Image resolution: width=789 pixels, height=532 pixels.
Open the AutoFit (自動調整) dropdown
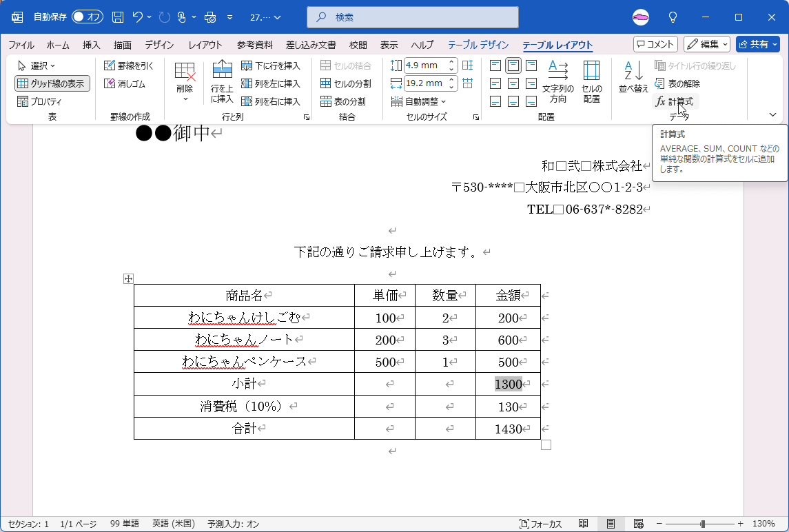click(x=418, y=101)
